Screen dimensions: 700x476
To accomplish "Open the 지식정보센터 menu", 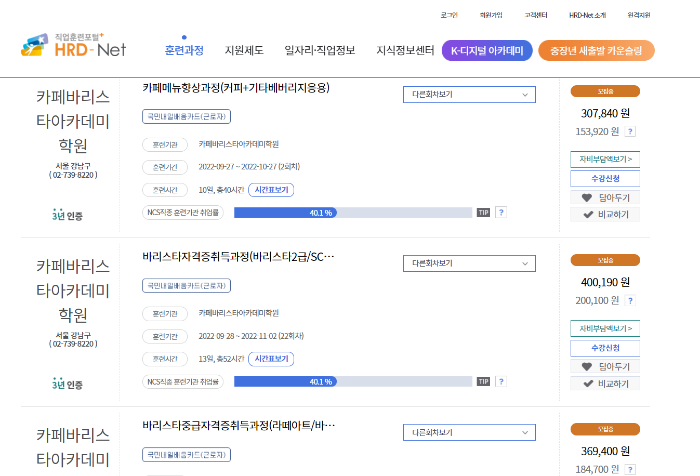I will pyautogui.click(x=405, y=50).
